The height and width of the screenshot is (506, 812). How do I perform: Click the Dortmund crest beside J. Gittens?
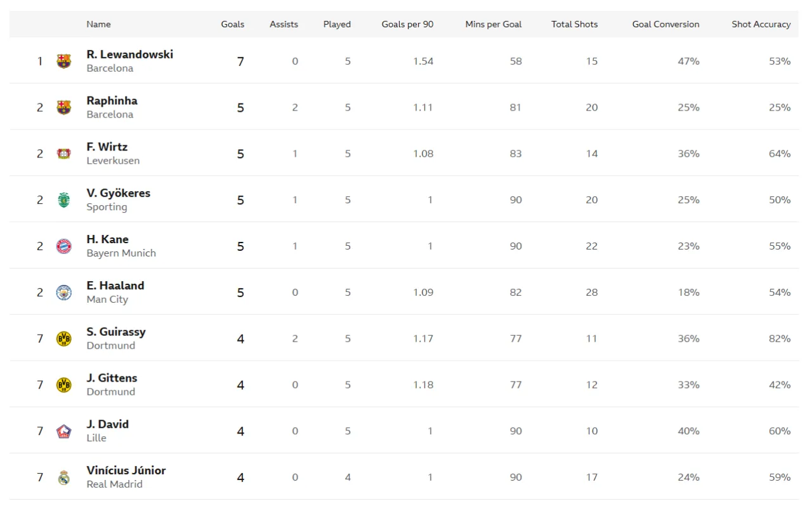coord(64,385)
